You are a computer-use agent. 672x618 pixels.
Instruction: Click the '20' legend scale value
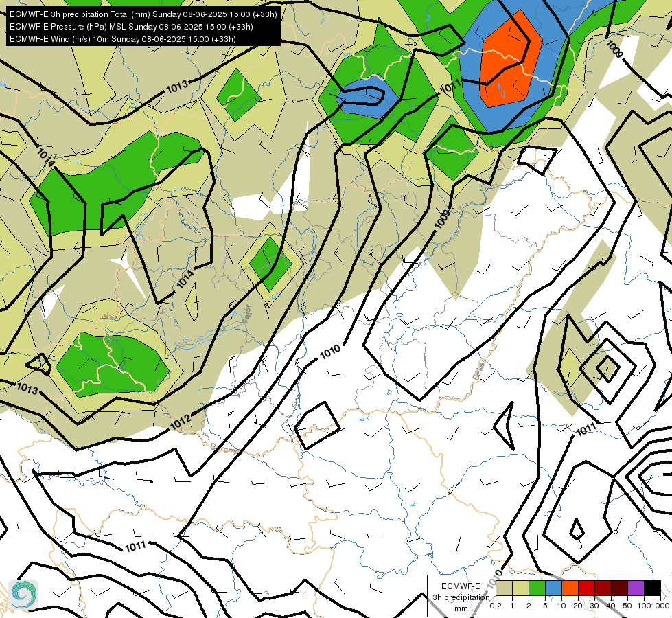click(x=578, y=606)
